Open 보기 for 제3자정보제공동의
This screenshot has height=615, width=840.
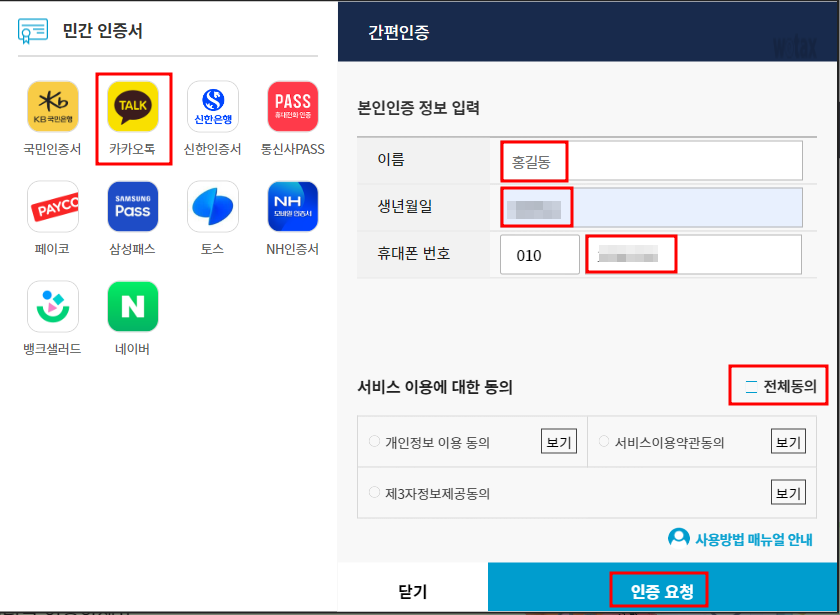(788, 492)
